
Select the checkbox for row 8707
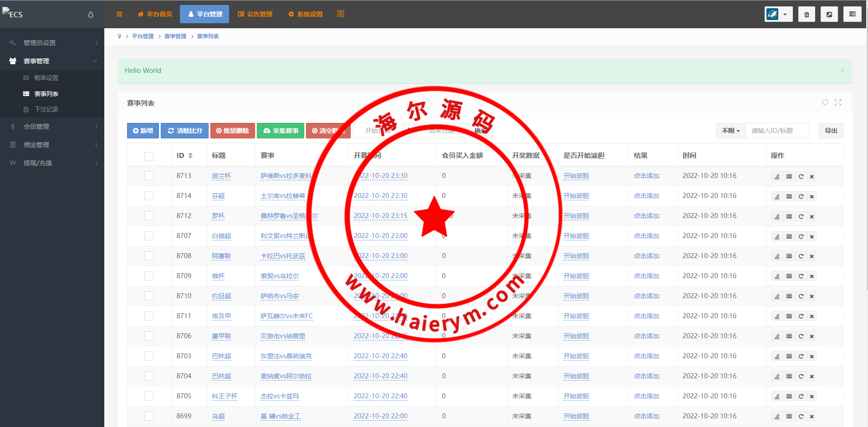[x=149, y=236]
